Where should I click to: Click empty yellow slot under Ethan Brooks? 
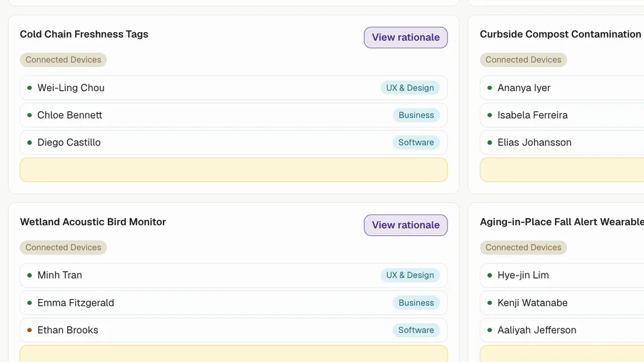(x=233, y=354)
